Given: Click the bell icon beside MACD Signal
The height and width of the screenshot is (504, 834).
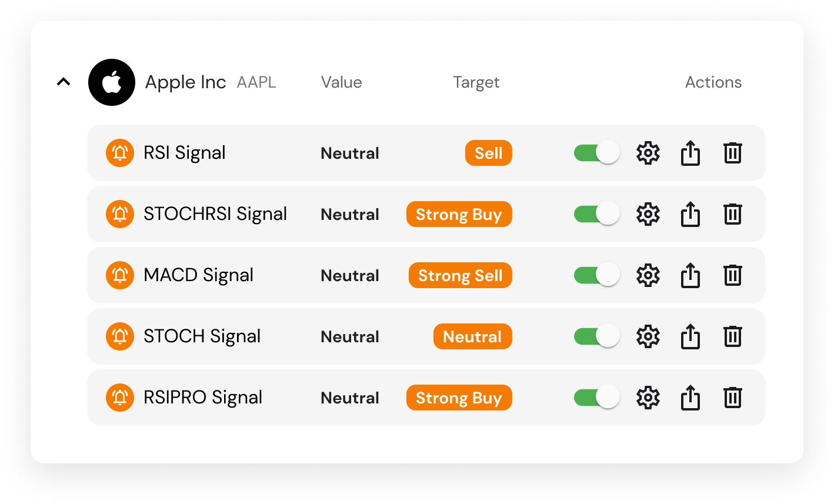Looking at the screenshot, I should pyautogui.click(x=119, y=275).
